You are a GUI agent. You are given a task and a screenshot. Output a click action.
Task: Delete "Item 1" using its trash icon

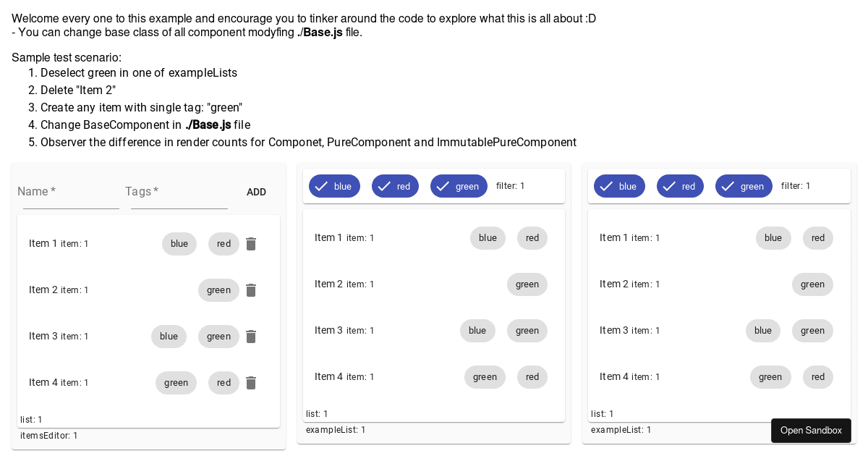pos(251,244)
